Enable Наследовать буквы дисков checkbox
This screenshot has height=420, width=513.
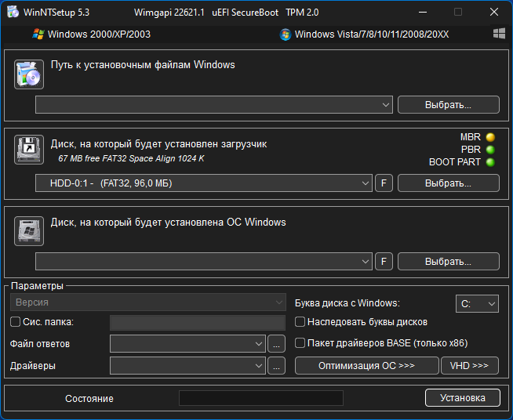pyautogui.click(x=300, y=322)
